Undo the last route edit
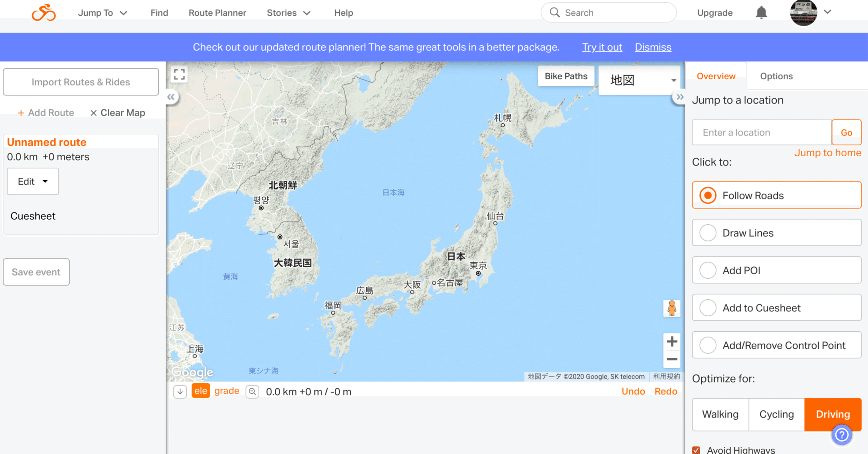The height and width of the screenshot is (454, 868). 633,391
